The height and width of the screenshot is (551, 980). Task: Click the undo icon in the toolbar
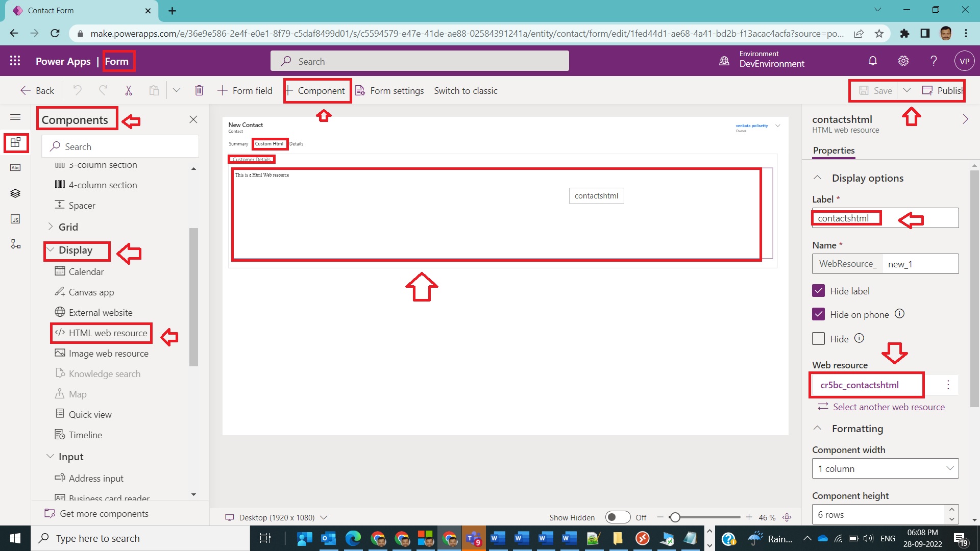(77, 90)
